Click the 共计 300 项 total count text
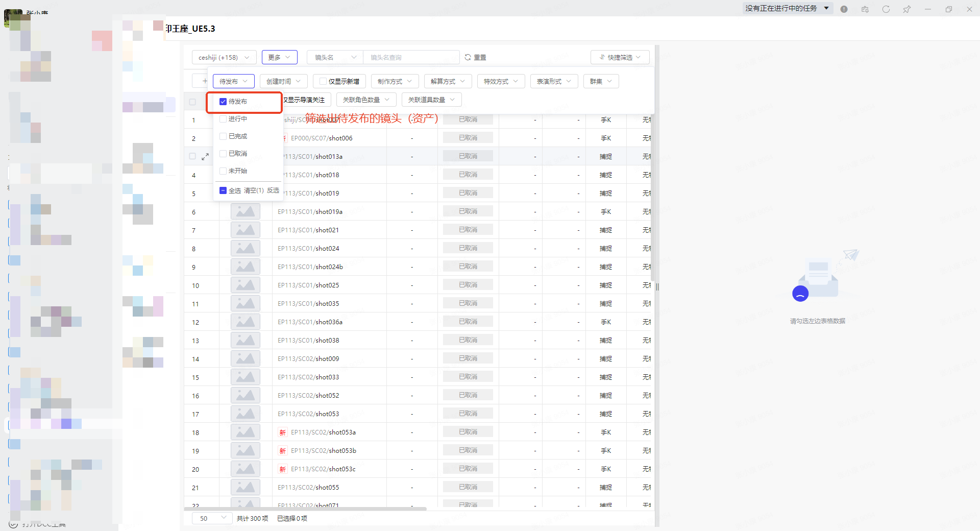The height and width of the screenshot is (531, 980). tap(253, 518)
